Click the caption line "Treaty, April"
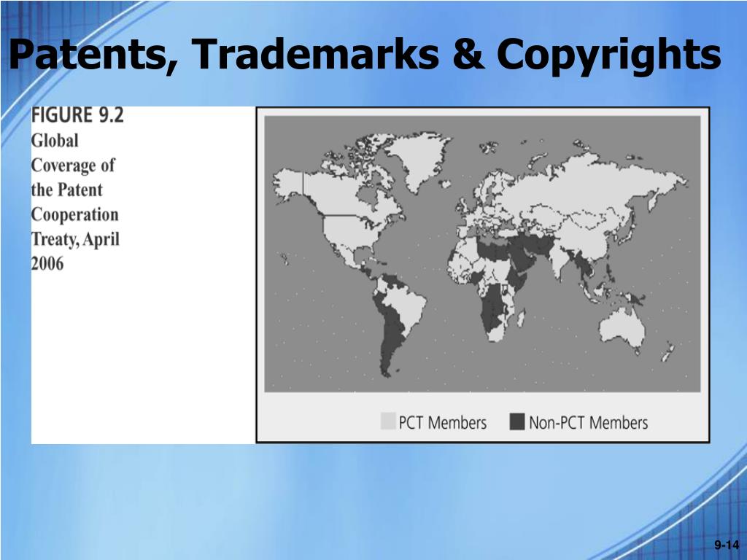Viewport: 747px width, 560px height. [75, 239]
